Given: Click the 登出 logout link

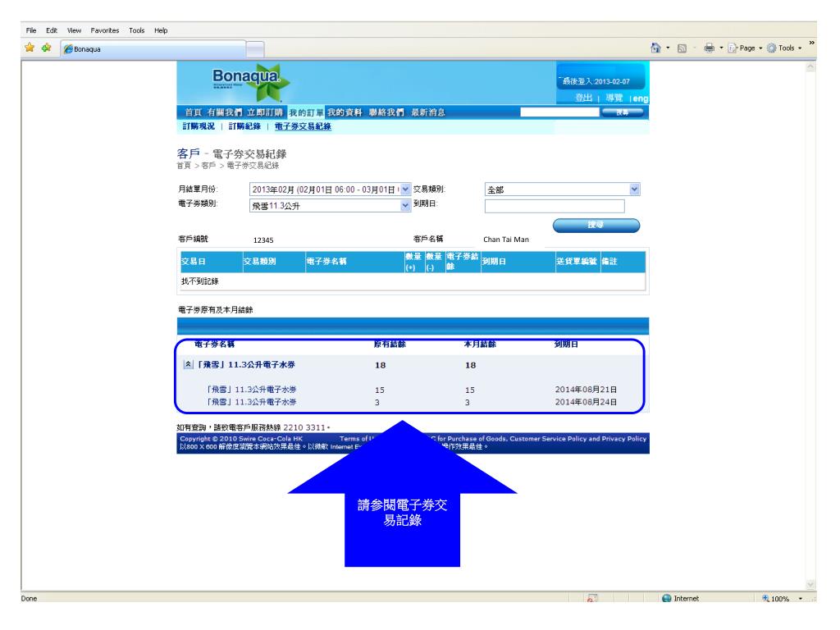Looking at the screenshot, I should (584, 98).
